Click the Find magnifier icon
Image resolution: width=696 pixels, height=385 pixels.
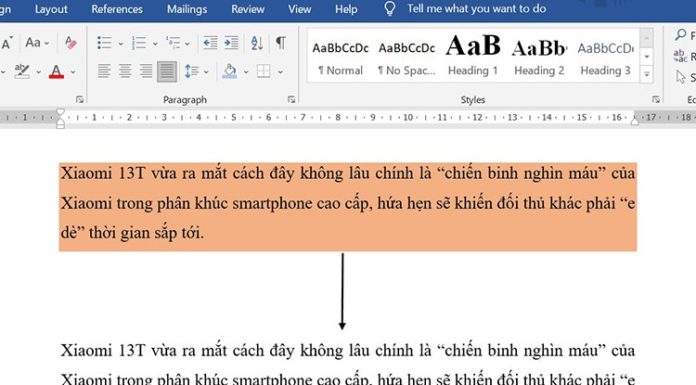click(x=680, y=35)
